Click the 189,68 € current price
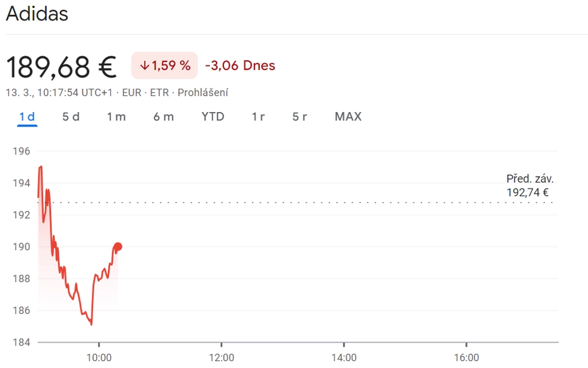This screenshot has height=368, width=588. (61, 67)
